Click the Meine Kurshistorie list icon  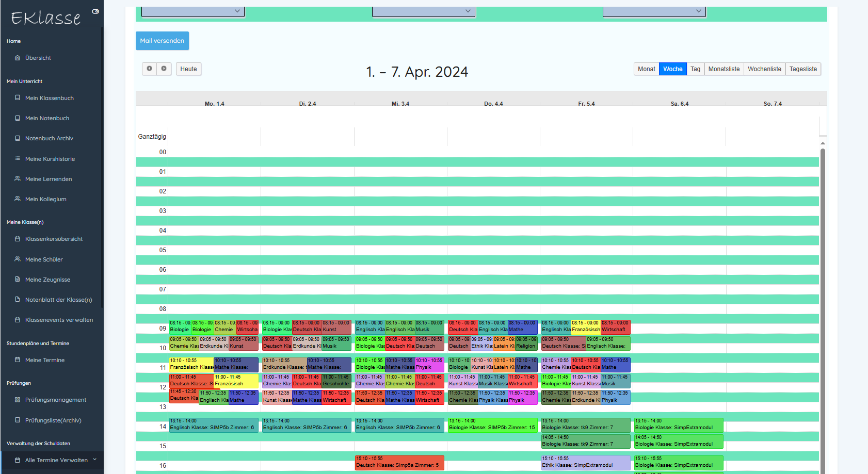(x=18, y=158)
